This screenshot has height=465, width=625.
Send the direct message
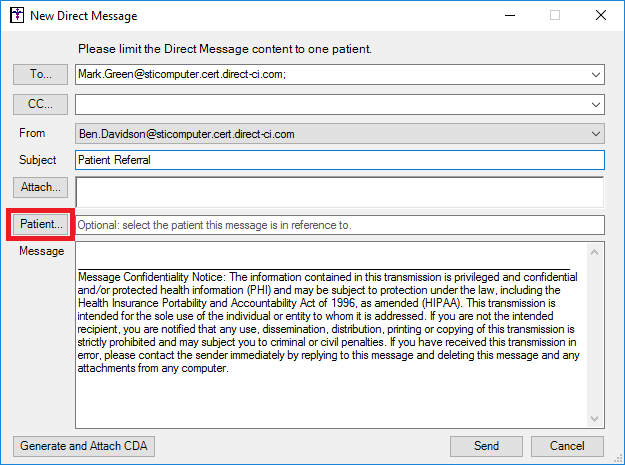[x=486, y=446]
